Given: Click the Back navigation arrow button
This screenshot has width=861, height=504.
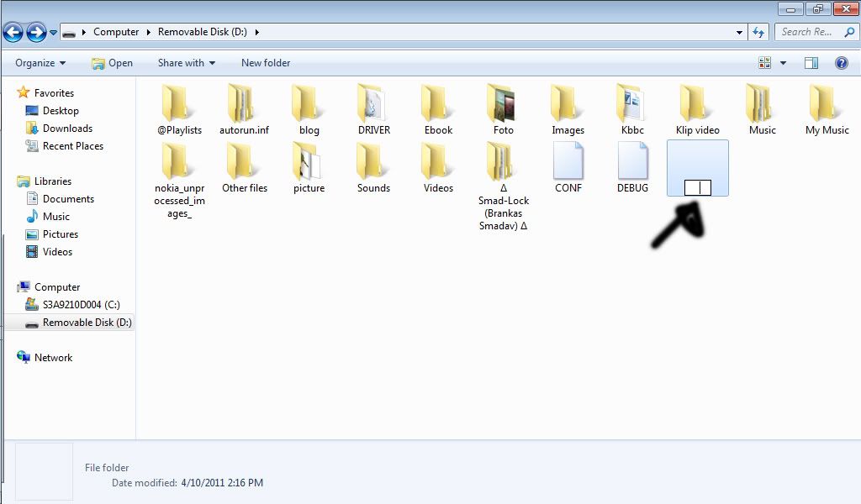Looking at the screenshot, I should 13,33.
